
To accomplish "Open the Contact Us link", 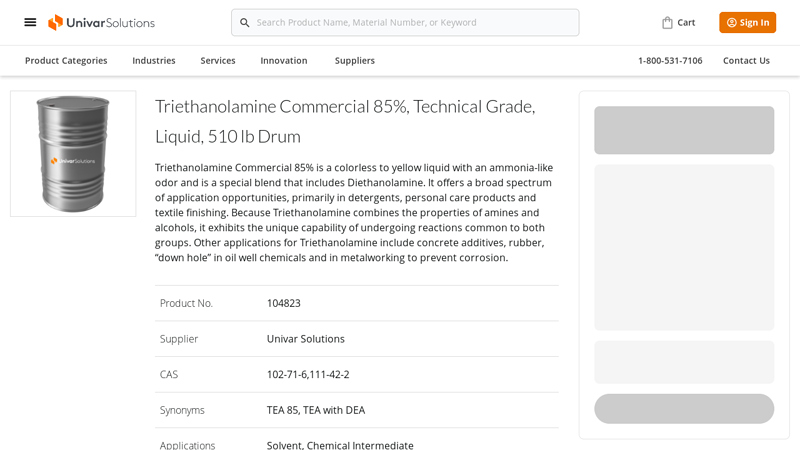I will 746,61.
